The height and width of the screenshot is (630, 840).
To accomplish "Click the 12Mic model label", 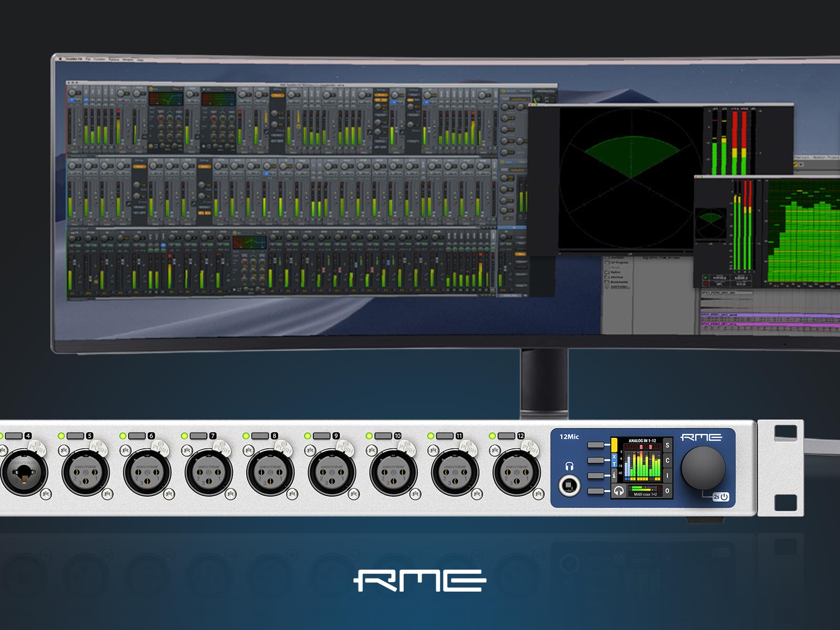I will (569, 437).
